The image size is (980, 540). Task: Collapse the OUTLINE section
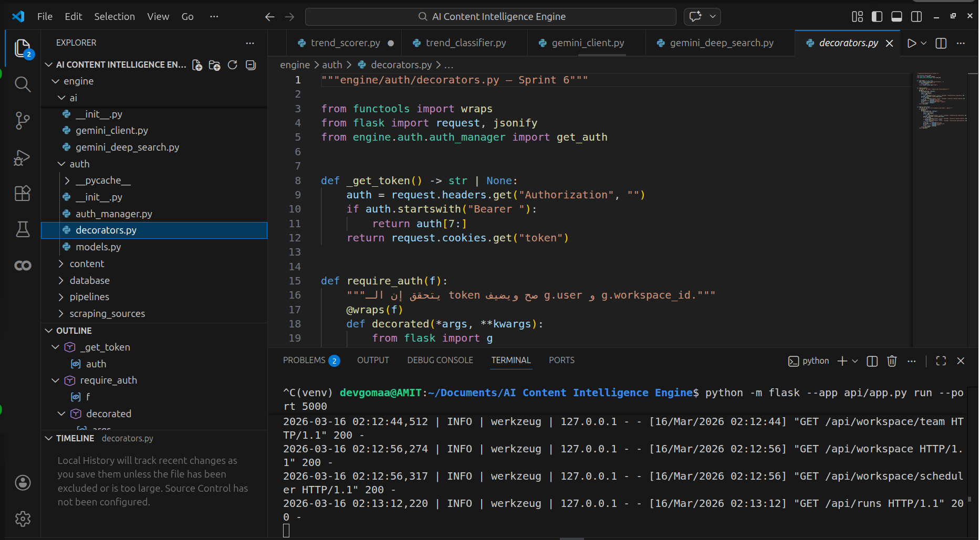click(x=74, y=331)
